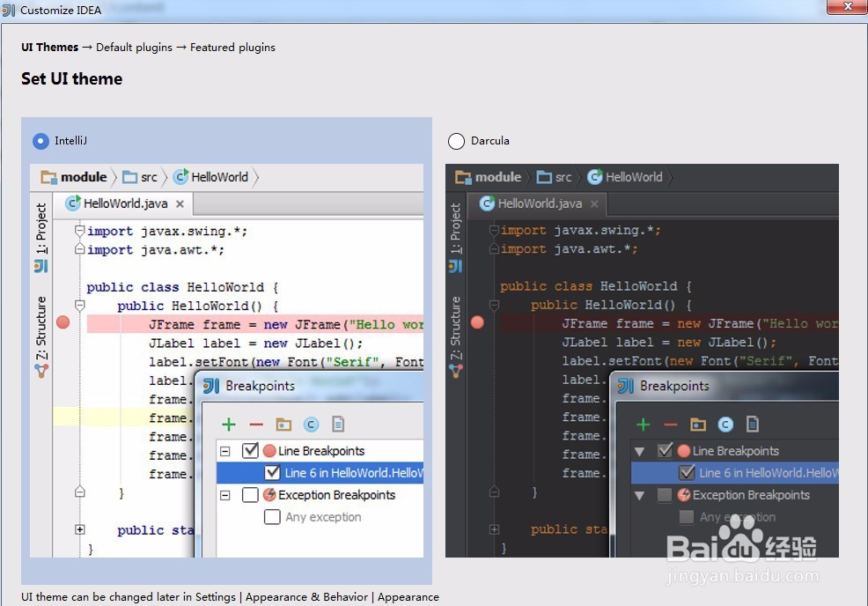Click HelloWorld class icon in Darcula breadcrumb

coord(594,177)
